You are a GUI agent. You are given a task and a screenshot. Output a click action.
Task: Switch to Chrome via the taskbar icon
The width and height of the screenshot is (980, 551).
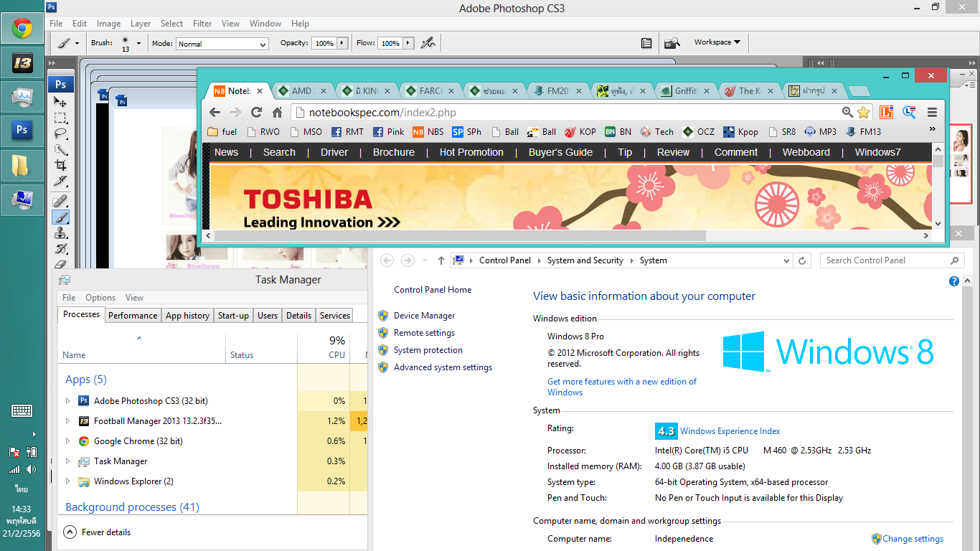point(22,29)
